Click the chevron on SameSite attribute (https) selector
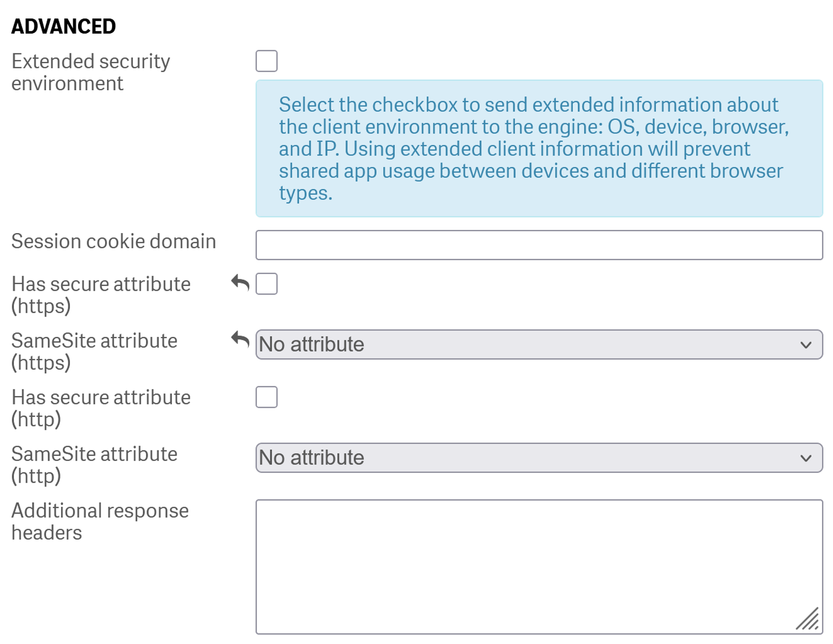This screenshot has height=644, width=833. click(x=806, y=344)
